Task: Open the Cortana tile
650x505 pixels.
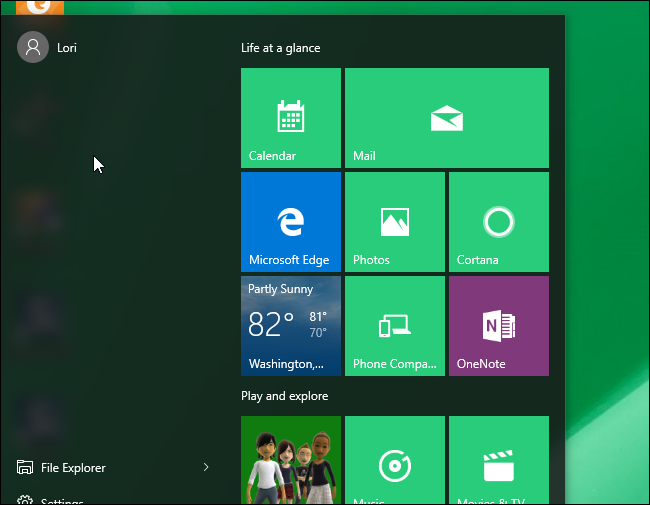Action: (x=499, y=222)
